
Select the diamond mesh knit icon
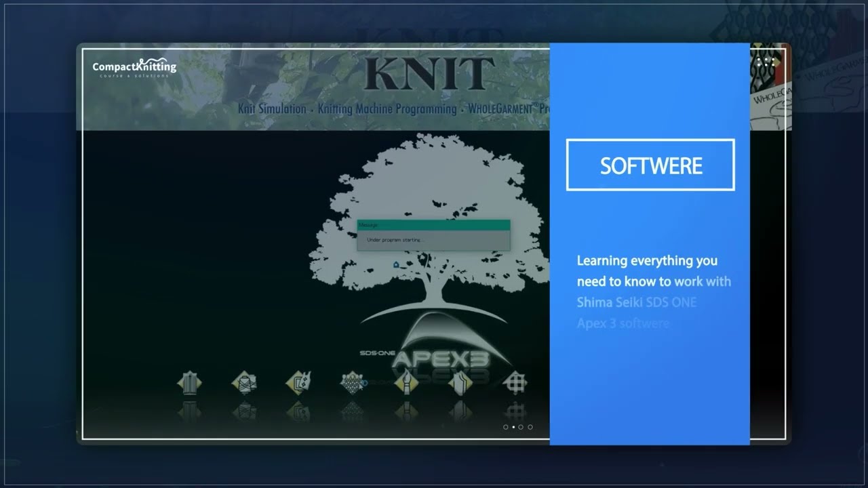pos(352,382)
